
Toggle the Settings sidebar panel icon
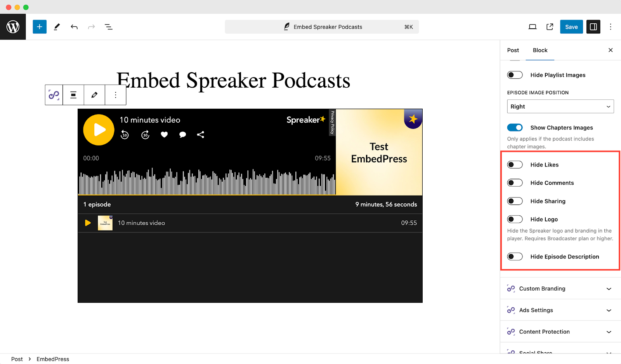point(593,27)
